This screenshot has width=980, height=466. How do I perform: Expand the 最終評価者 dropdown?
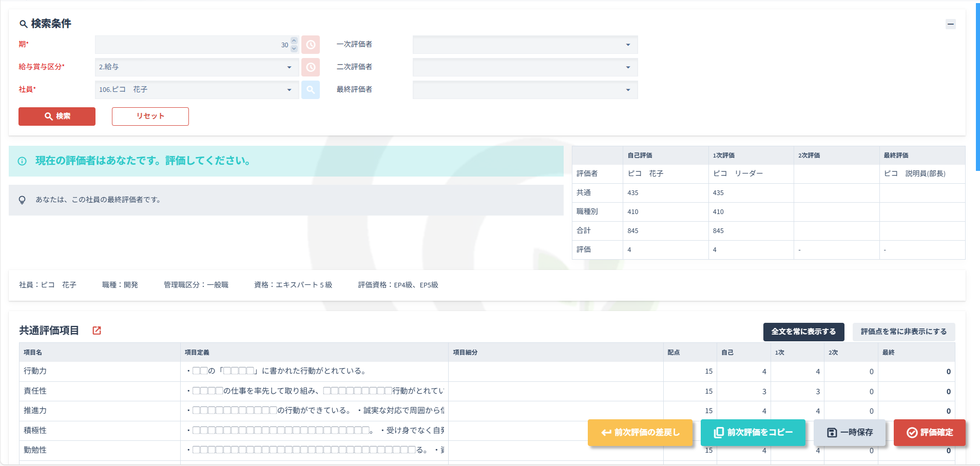tap(628, 90)
